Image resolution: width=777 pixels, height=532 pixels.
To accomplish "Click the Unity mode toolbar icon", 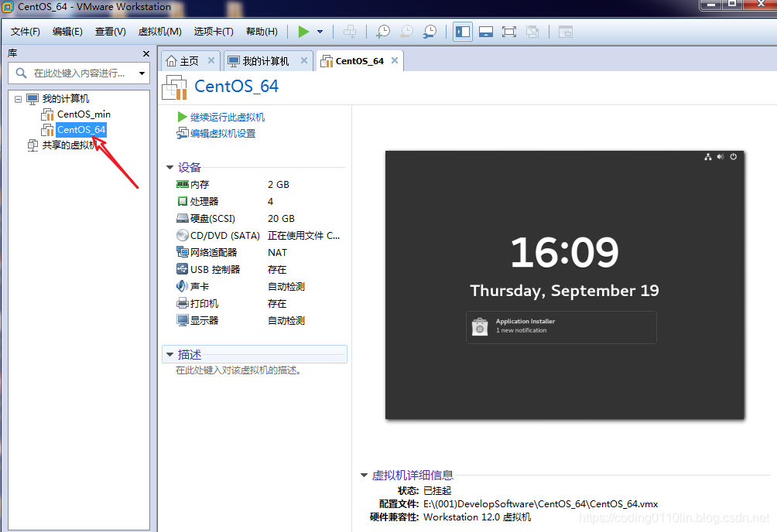I will (532, 32).
